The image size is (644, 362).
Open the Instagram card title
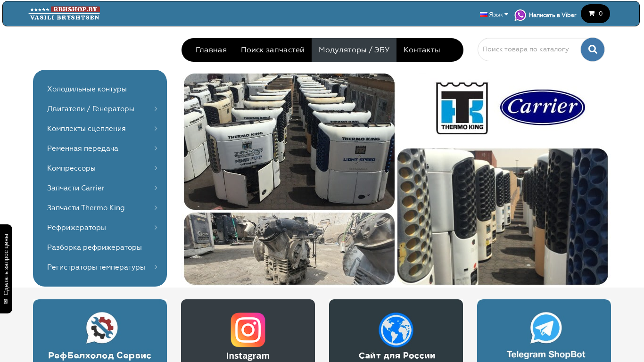point(248,356)
